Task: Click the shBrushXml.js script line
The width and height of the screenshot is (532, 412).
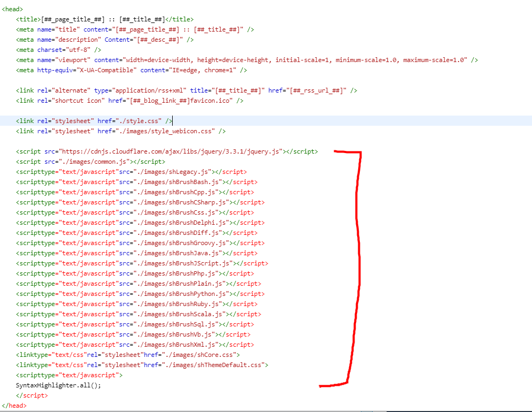Action: pyautogui.click(x=135, y=345)
